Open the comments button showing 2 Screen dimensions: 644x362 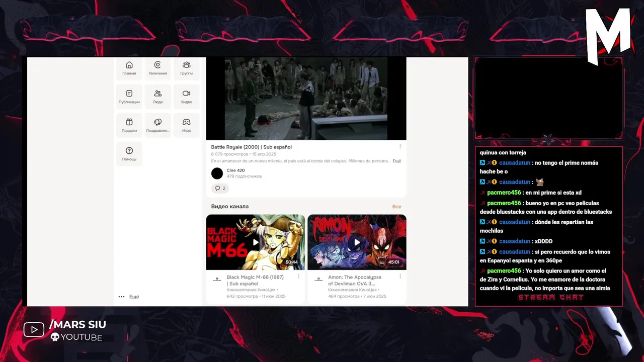(220, 188)
